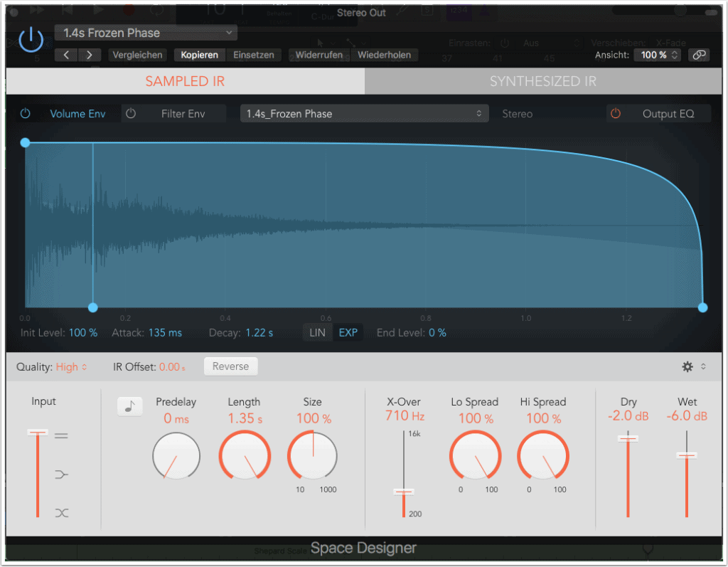Toggle the Filter Env power button
Image resolution: width=728 pixels, height=567 pixels.
pyautogui.click(x=131, y=114)
